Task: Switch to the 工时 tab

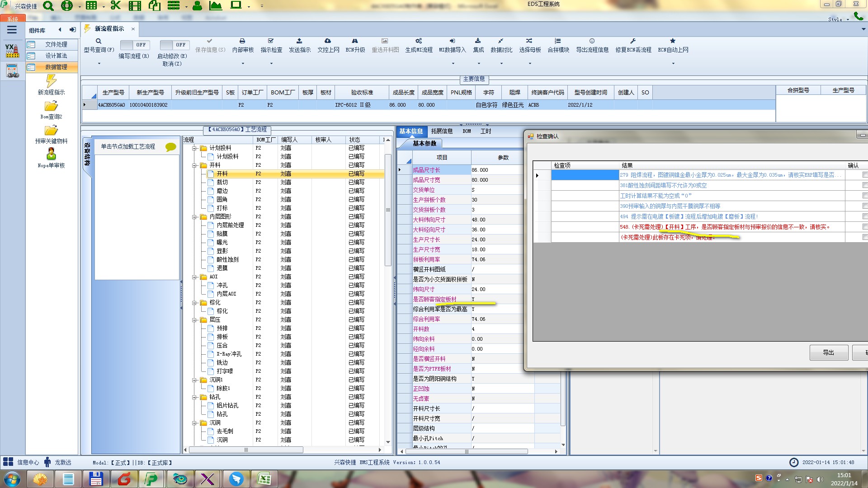Action: click(486, 131)
